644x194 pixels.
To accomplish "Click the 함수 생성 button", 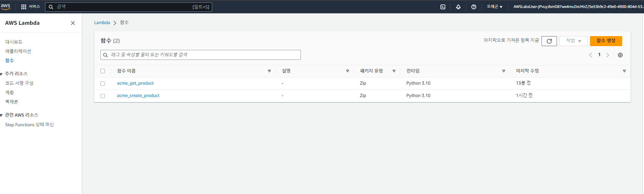I will click(606, 41).
